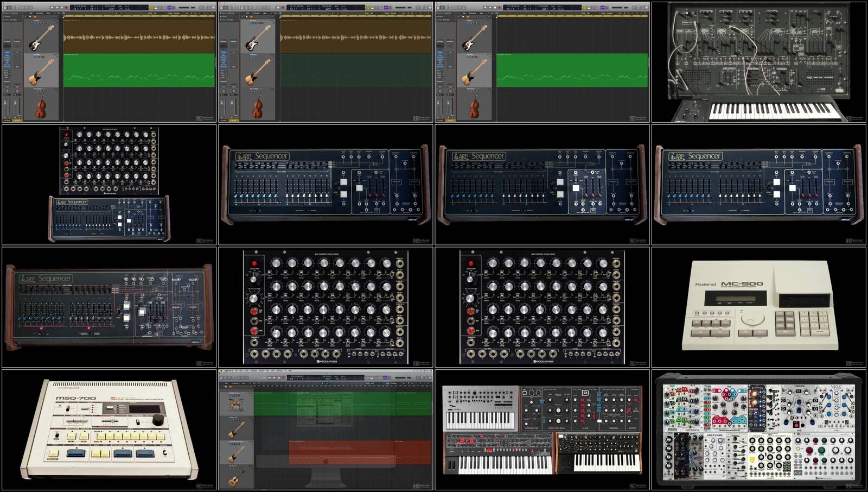
Task: Open the Roland MSQ-700 sequencer thumbnail
Action: point(108,430)
